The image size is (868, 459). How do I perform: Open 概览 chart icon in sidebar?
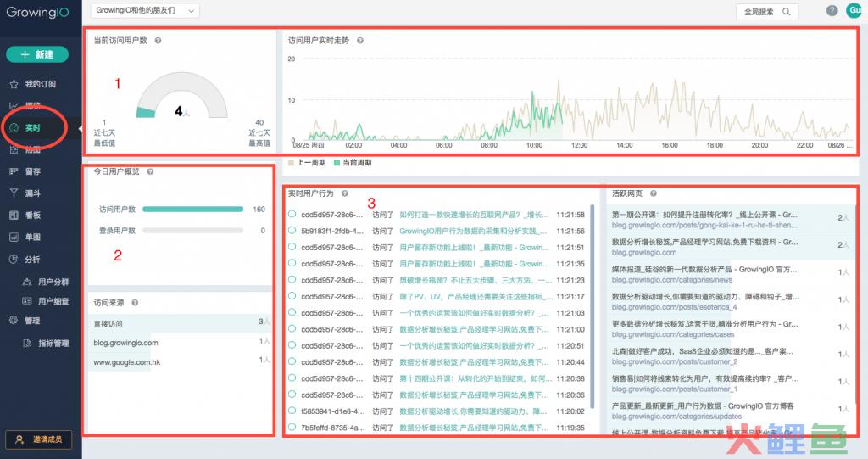[14, 105]
